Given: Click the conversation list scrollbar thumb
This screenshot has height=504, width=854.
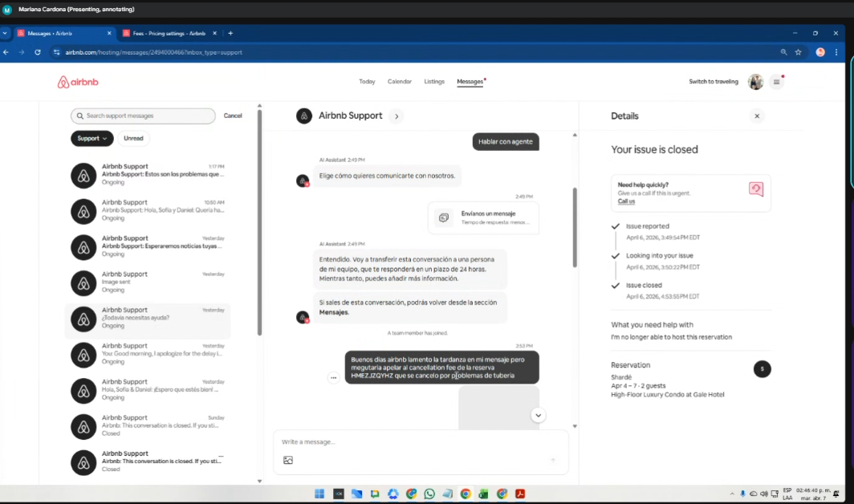Looking at the screenshot, I should (259, 222).
